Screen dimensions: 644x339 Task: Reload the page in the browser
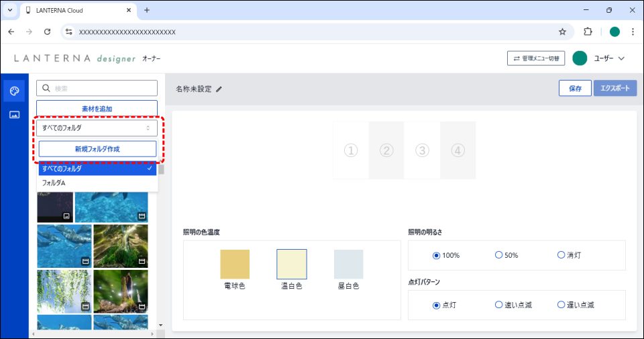click(x=47, y=32)
